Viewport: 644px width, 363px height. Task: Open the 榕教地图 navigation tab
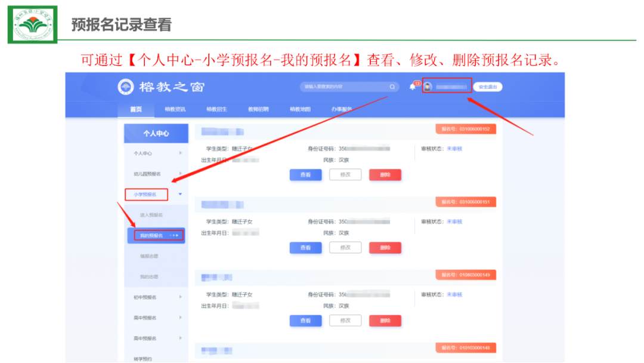click(x=300, y=109)
